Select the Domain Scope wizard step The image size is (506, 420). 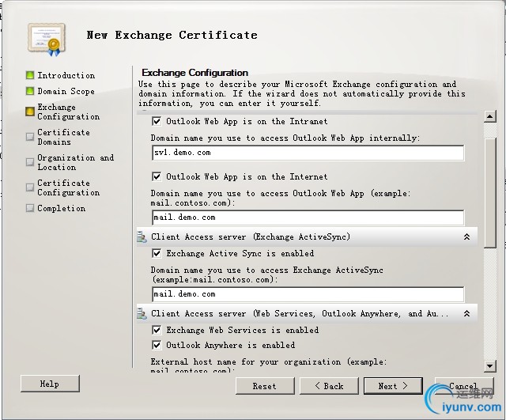[66, 91]
